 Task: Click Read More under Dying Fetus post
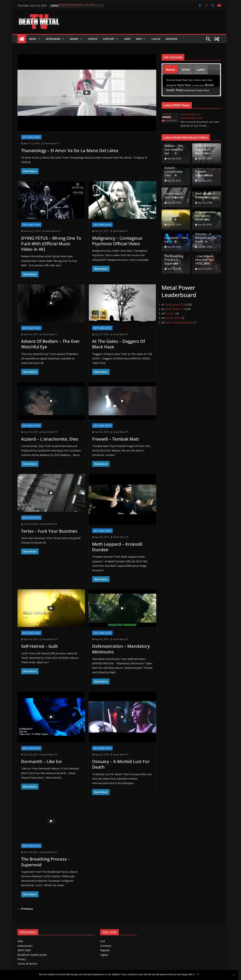30,274
